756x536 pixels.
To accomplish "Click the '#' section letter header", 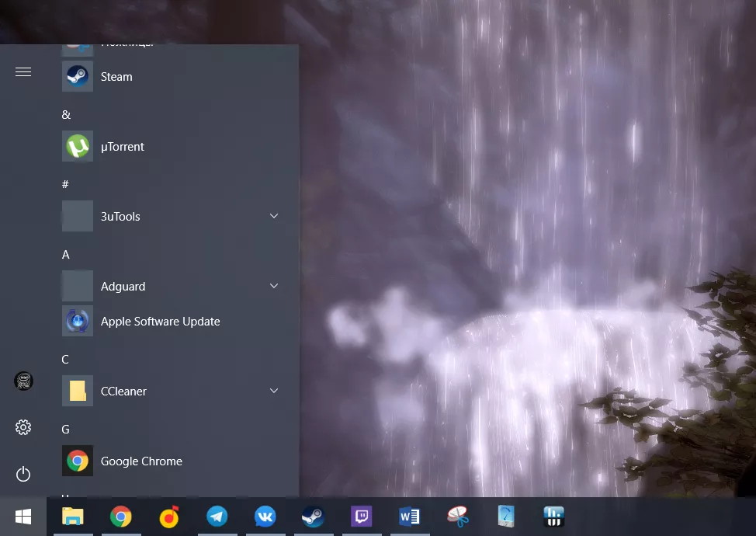I will (65, 184).
